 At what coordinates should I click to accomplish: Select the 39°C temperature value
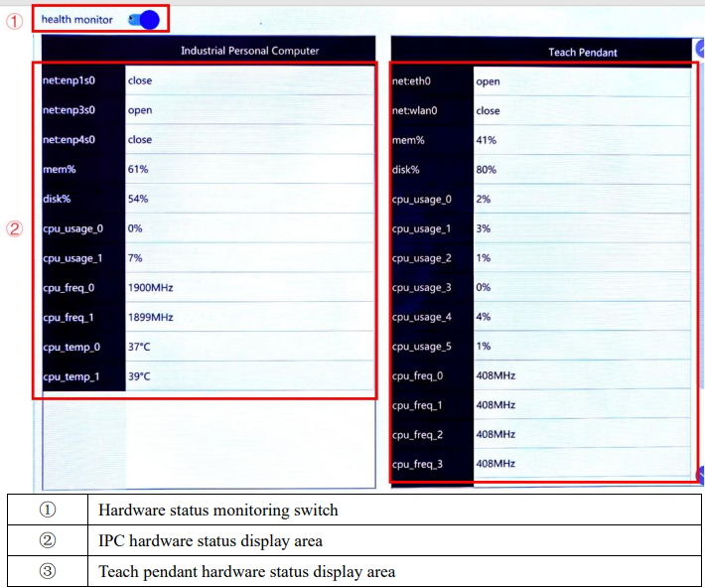tap(139, 376)
